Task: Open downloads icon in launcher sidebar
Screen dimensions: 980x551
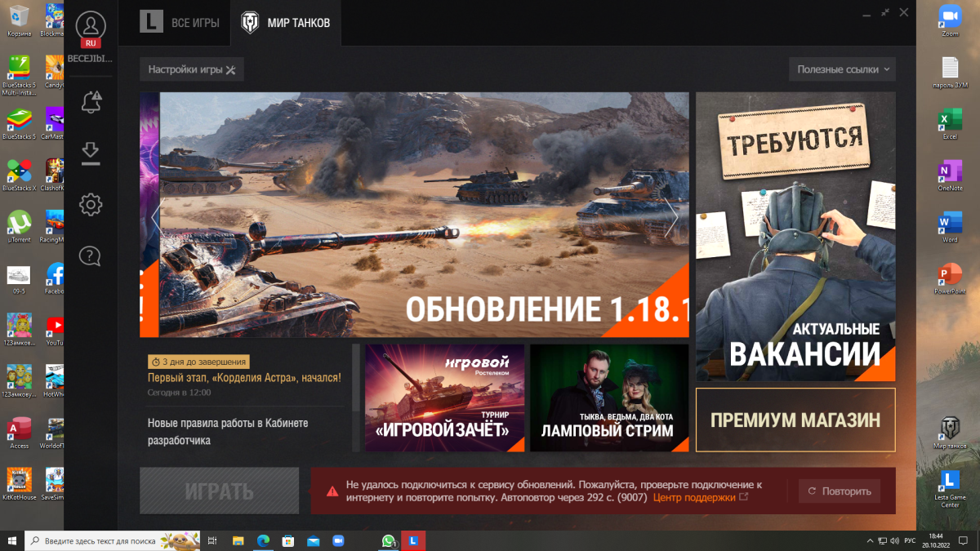Action: [x=91, y=153]
